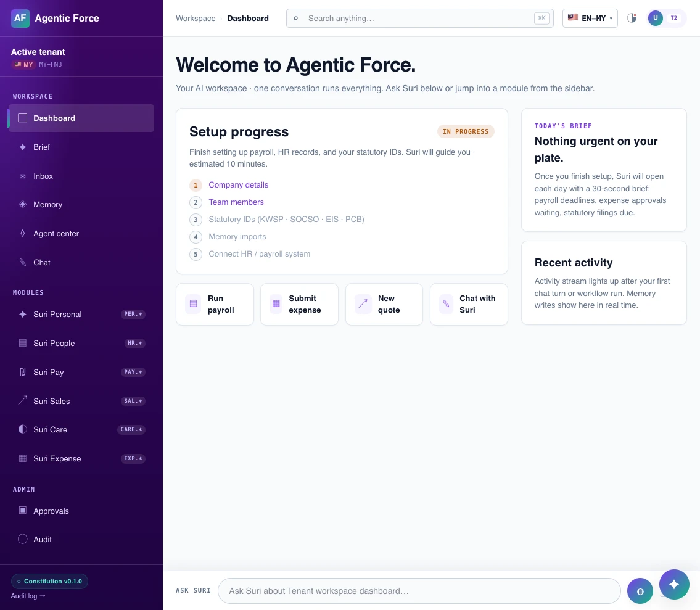This screenshot has width=700, height=610.
Task: Click the Memory diamond icon
Action: [22, 204]
